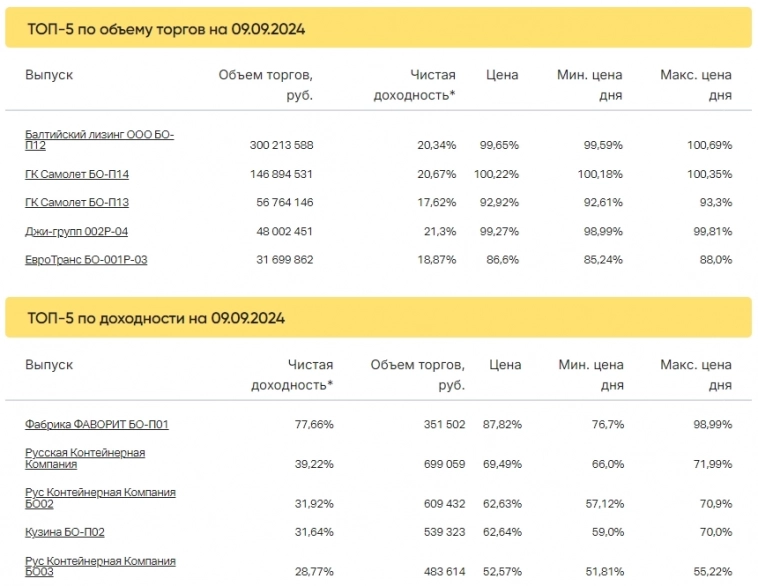Click the 146 894 531 volume cell
Image resolution: width=758 pixels, height=586 pixels.
tap(281, 174)
